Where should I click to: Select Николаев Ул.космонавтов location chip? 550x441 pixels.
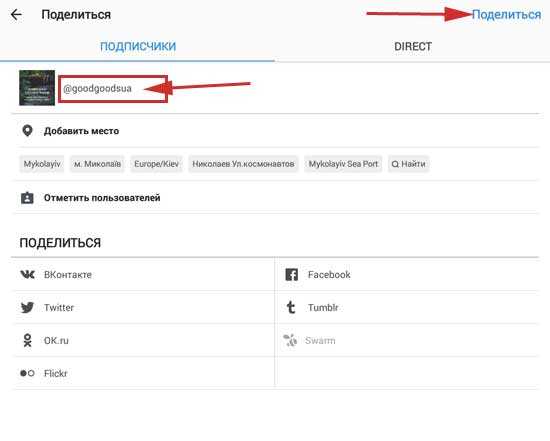pyautogui.click(x=243, y=164)
